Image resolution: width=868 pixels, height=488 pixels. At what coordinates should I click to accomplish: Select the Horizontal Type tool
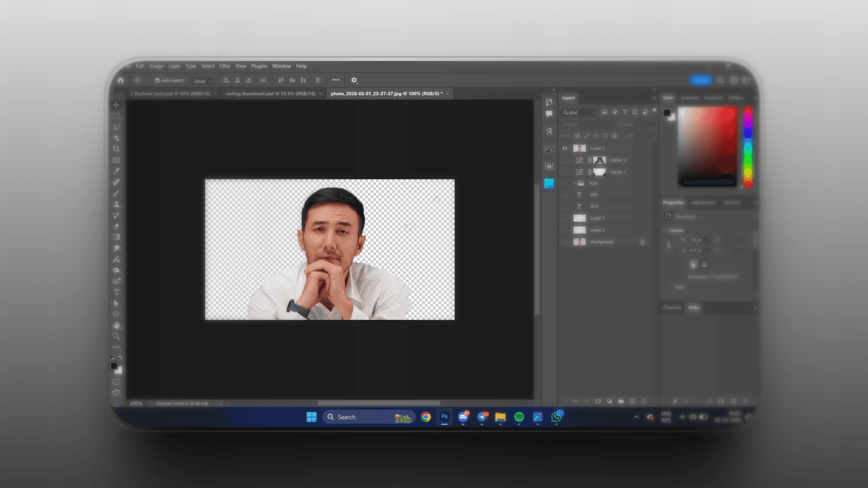click(x=117, y=292)
